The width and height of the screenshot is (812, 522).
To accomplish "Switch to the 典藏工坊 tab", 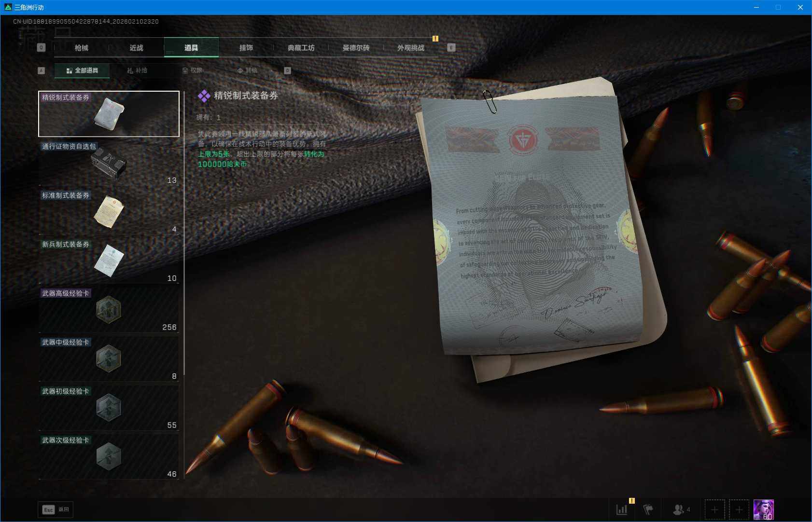I will tap(302, 48).
